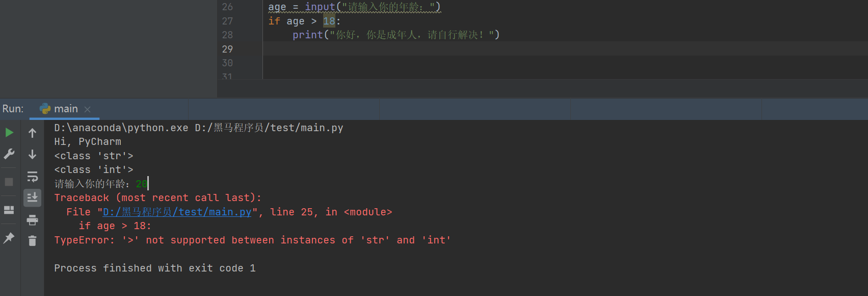The width and height of the screenshot is (868, 296).
Task: Click line number 30 in gutter
Action: point(227,63)
